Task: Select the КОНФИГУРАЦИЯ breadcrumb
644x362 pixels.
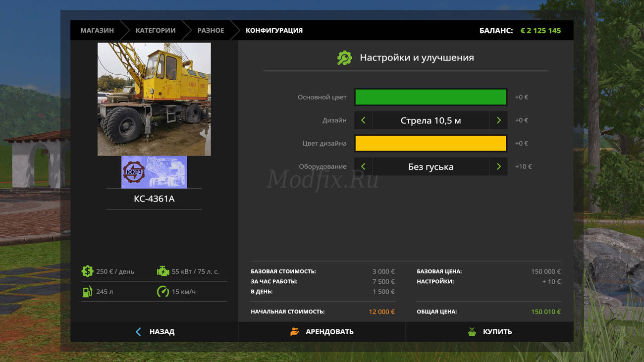Action: [x=274, y=30]
